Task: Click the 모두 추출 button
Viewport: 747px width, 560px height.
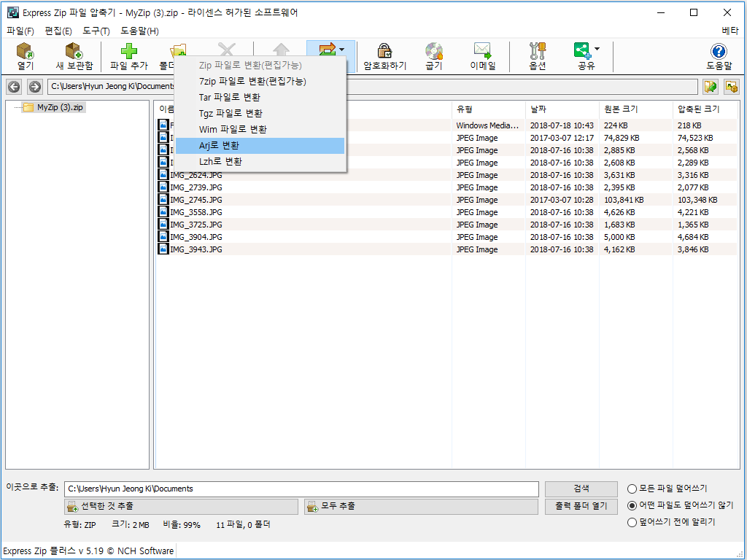Action: (x=421, y=506)
